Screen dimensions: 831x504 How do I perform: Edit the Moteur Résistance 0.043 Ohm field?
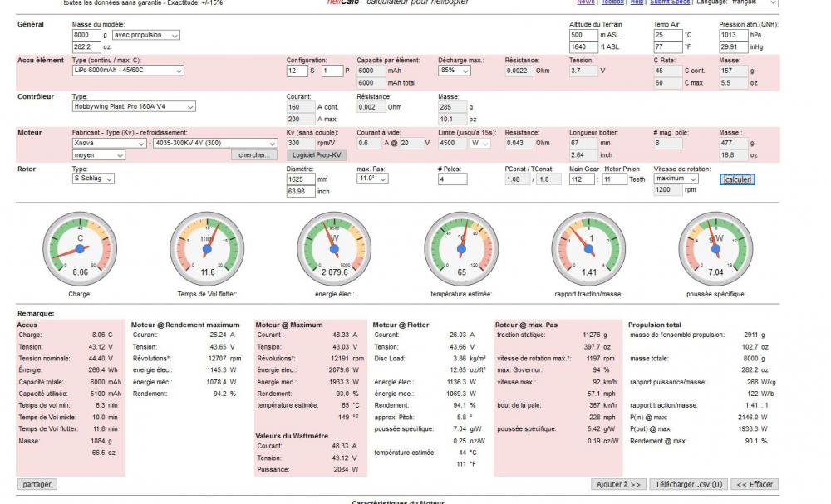[519, 143]
